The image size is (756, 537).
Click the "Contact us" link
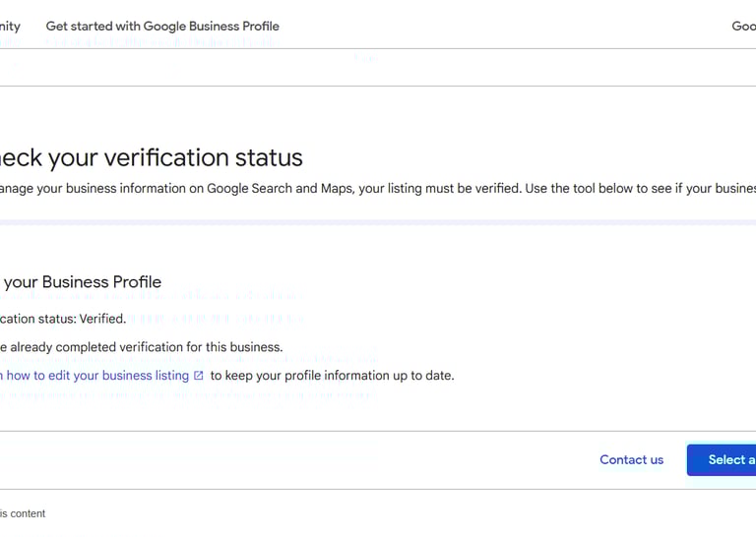point(631,459)
